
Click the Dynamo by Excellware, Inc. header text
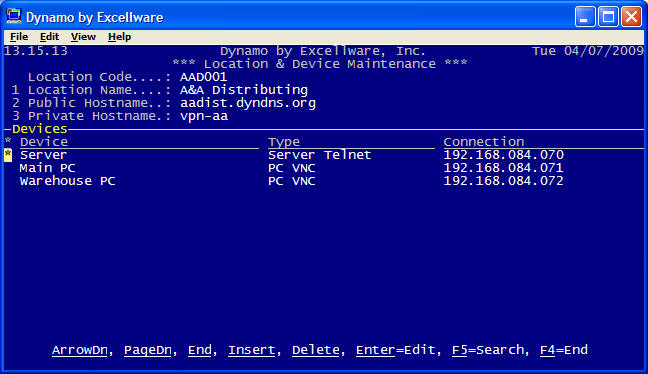323,51
